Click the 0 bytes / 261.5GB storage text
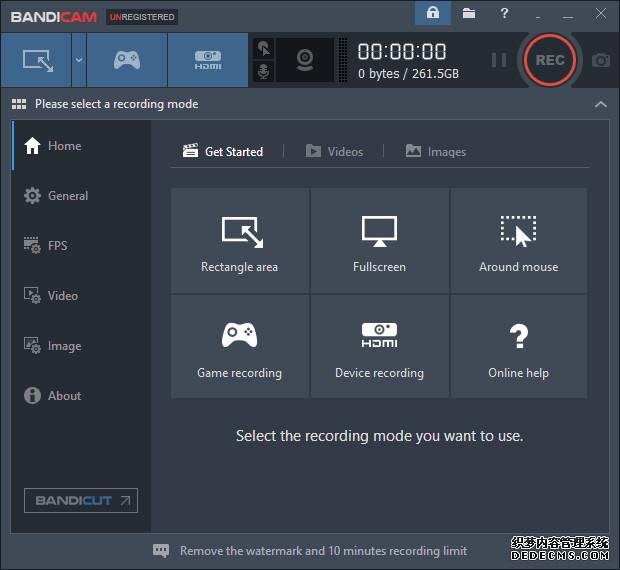The width and height of the screenshot is (620, 570). click(x=408, y=74)
